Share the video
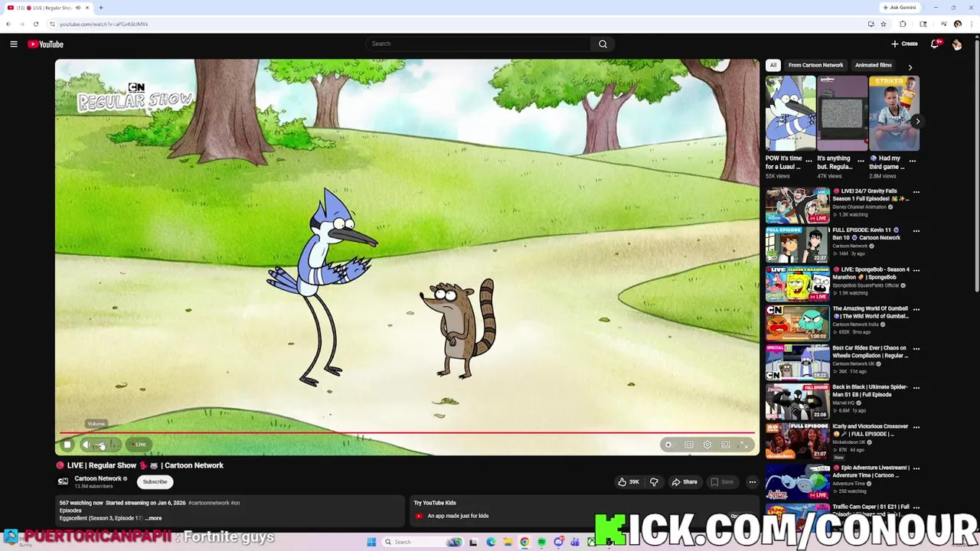Image resolution: width=980 pixels, height=551 pixels. pos(684,482)
